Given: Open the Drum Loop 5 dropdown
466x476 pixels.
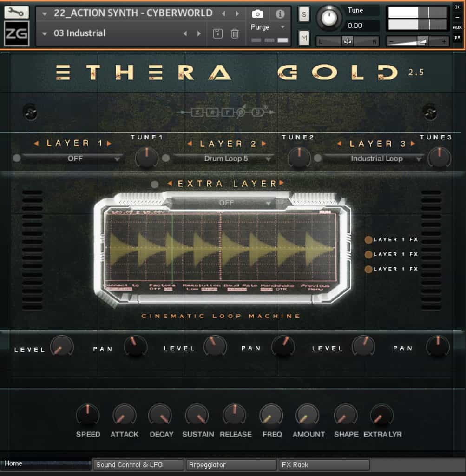Looking at the screenshot, I should [x=224, y=159].
